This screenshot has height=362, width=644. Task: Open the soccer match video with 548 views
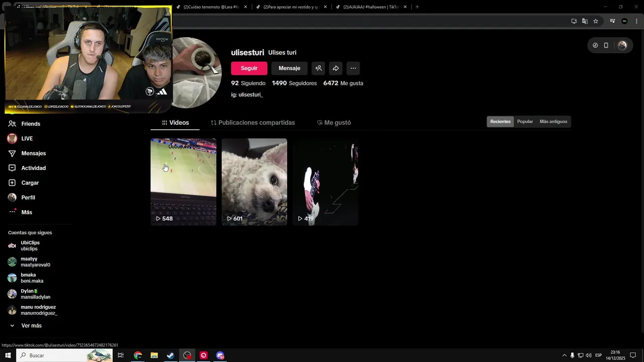(x=183, y=182)
